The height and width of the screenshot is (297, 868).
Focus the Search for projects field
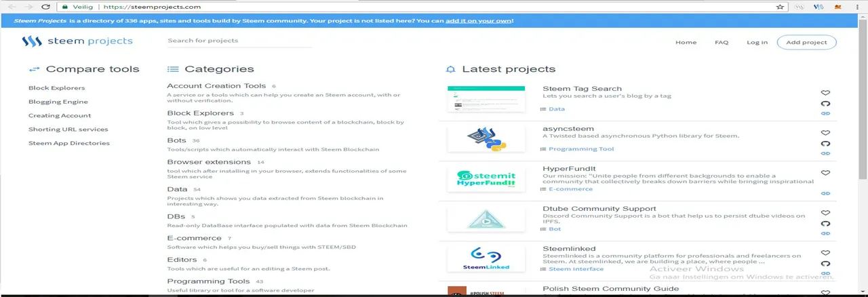(239, 41)
